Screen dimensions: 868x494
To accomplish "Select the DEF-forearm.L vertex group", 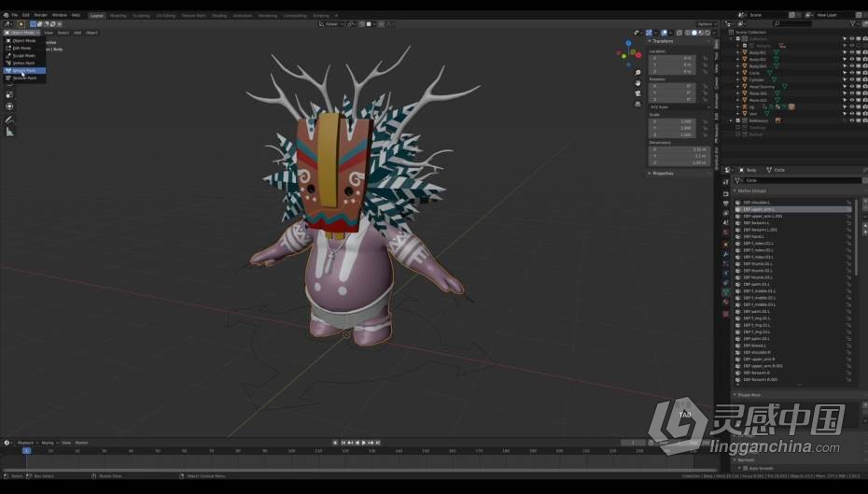I will 792,222.
